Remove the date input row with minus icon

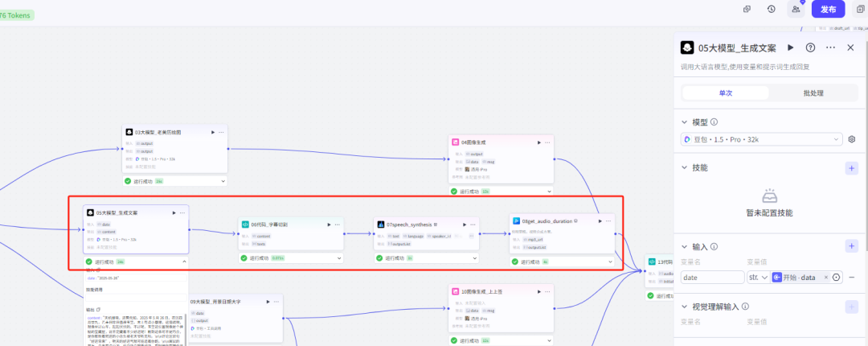[852, 277]
